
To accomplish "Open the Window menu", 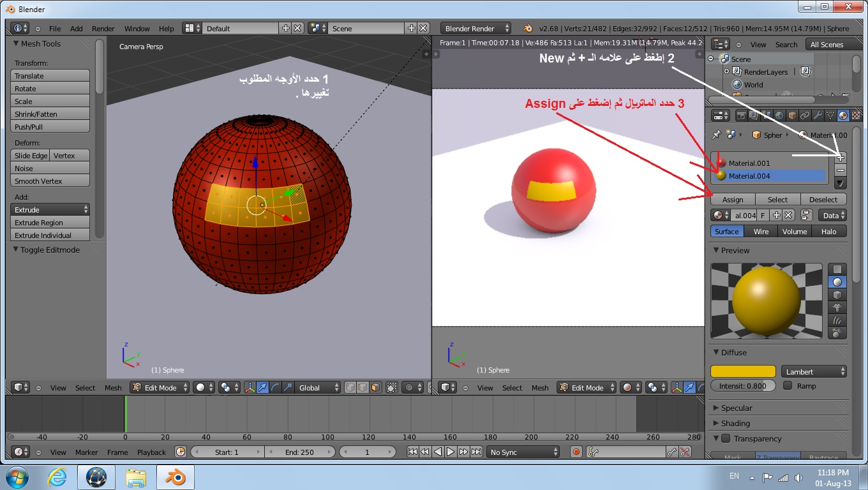I will click(x=137, y=29).
